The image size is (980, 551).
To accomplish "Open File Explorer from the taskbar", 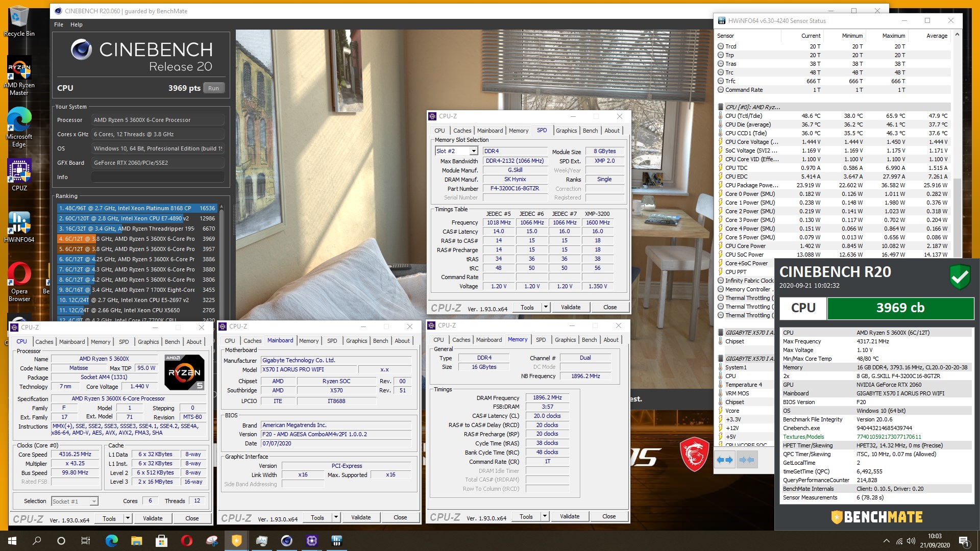I will (x=137, y=541).
